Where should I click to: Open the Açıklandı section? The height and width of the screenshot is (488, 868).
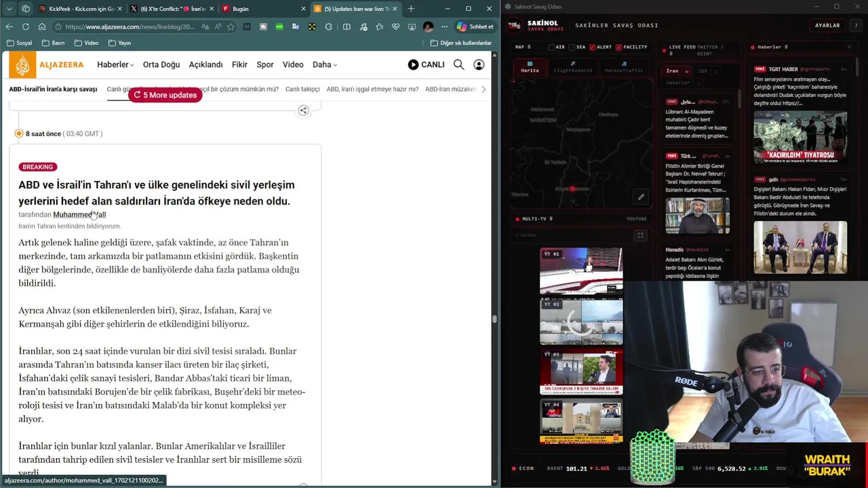tap(205, 64)
